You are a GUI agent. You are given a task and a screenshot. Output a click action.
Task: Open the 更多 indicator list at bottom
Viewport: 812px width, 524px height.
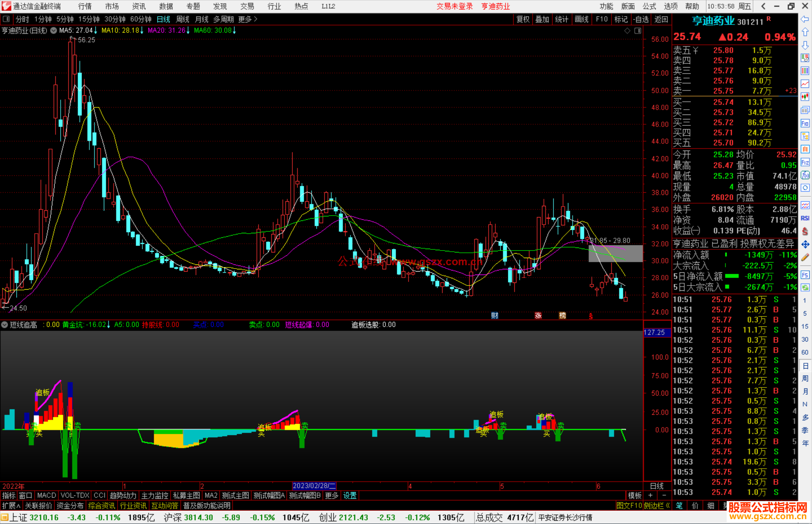click(x=332, y=495)
